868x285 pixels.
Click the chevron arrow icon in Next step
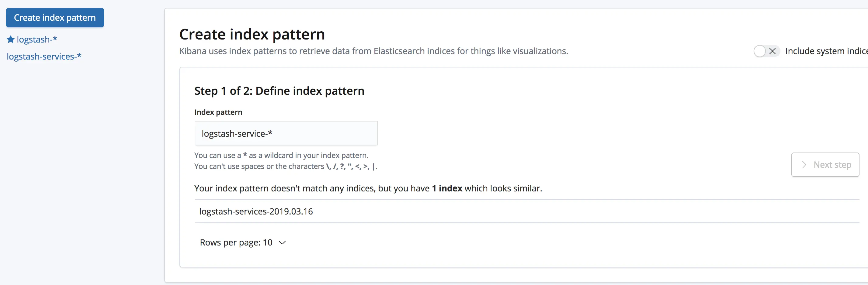[804, 165]
